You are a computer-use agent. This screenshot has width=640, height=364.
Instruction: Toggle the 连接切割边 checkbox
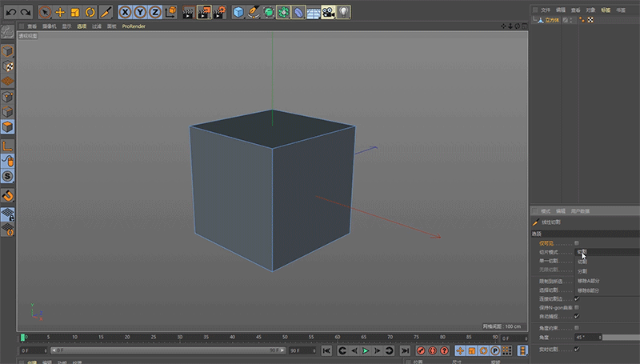click(x=577, y=298)
